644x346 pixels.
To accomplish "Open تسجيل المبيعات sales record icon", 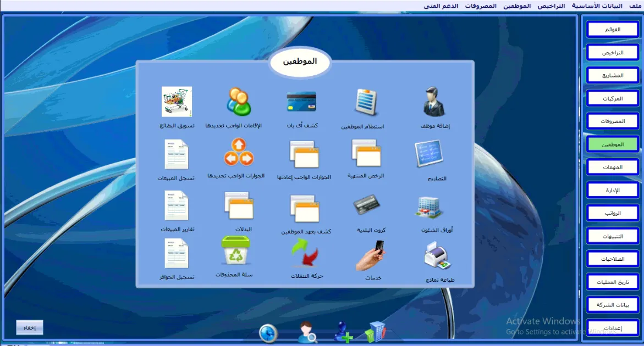I will pyautogui.click(x=176, y=154).
